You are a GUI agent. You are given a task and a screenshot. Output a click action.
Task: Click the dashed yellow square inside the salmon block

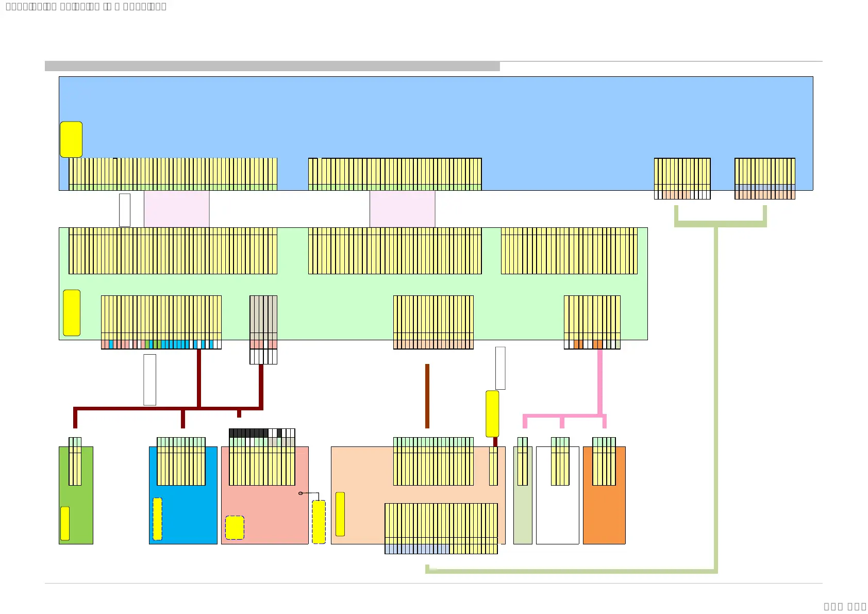coord(235,528)
